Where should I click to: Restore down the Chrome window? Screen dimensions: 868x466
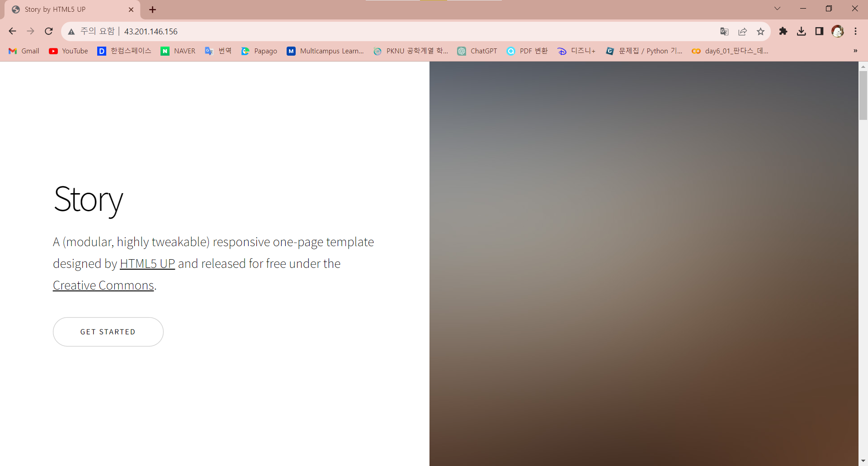tap(829, 9)
